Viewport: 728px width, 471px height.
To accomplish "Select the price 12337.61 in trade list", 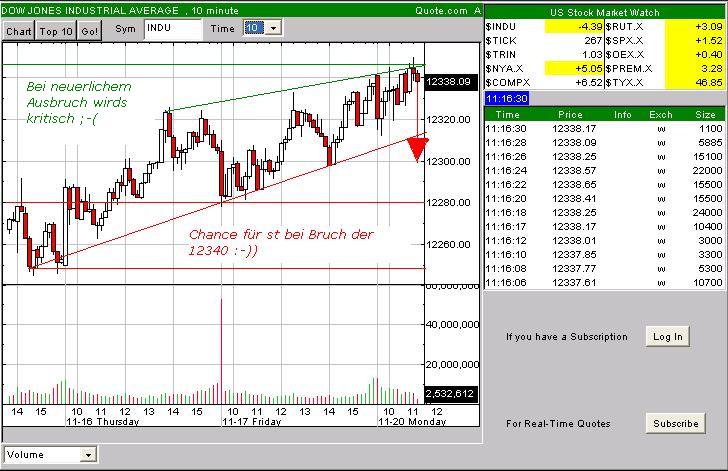I will pos(574,282).
